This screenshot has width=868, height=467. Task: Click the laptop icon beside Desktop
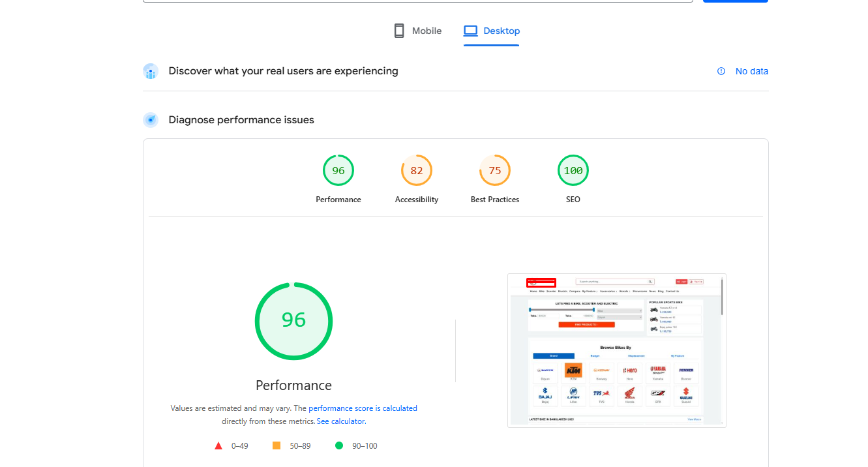(x=471, y=31)
